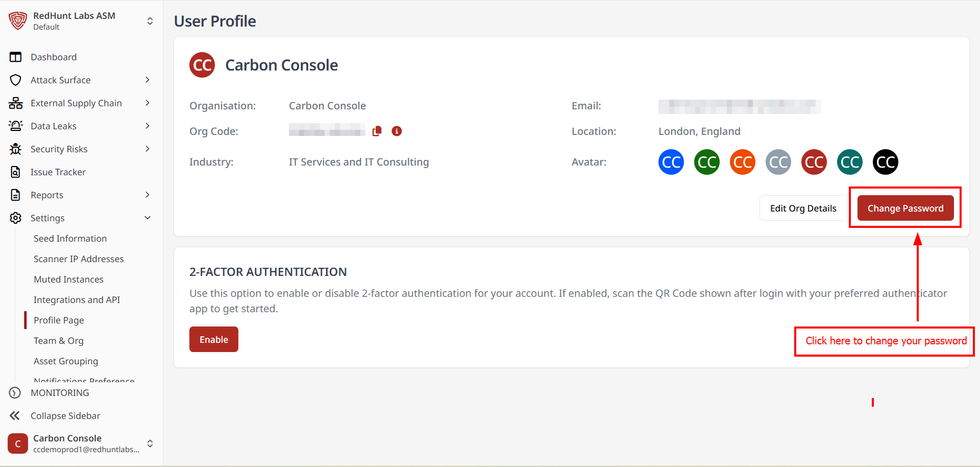This screenshot has width=980, height=467.
Task: Choose the teal CC avatar
Action: [850, 162]
